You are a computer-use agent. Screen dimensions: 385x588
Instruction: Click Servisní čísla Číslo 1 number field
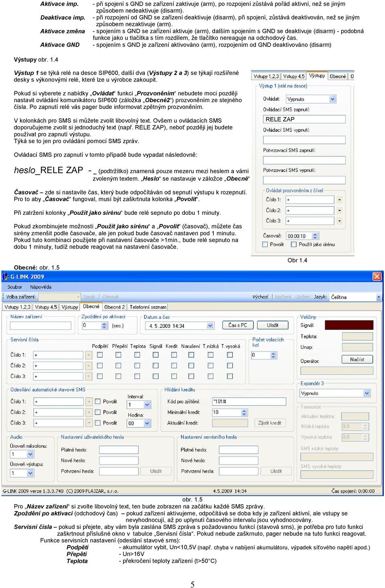pos(59,355)
